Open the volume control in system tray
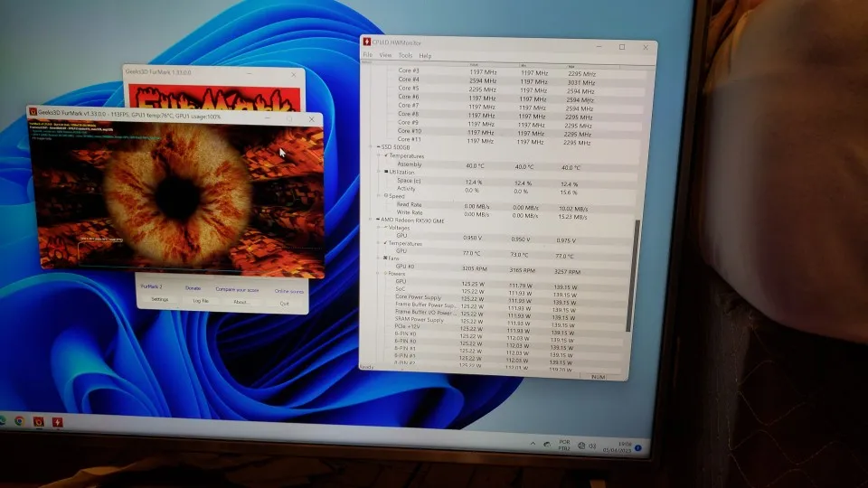 click(593, 446)
